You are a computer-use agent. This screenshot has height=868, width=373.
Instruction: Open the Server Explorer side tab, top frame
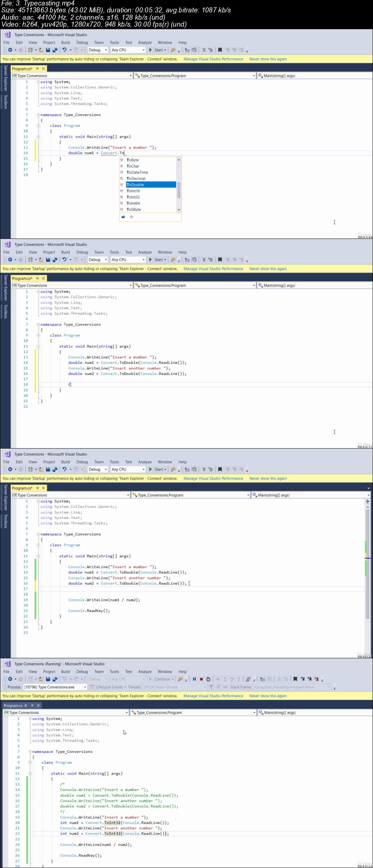5,78
